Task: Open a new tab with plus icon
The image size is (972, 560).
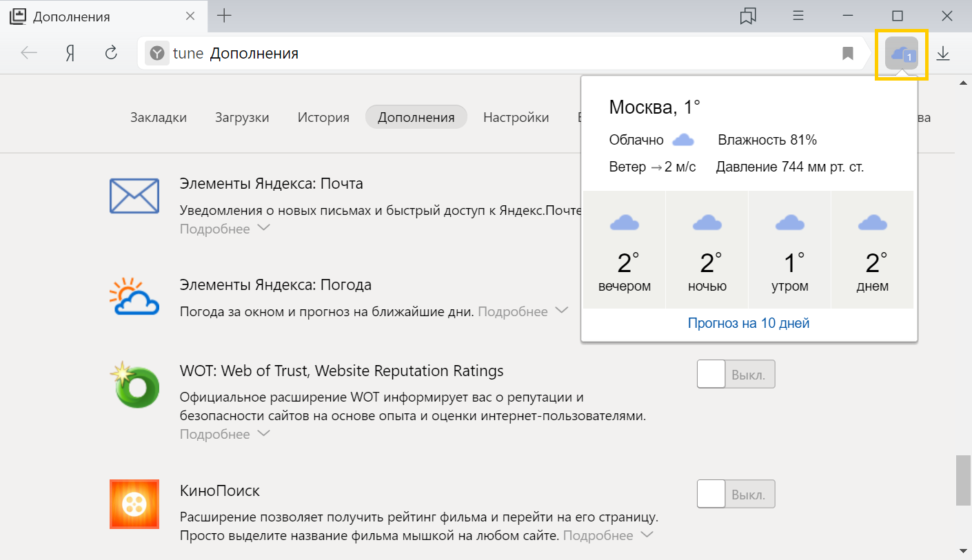Action: tap(224, 16)
